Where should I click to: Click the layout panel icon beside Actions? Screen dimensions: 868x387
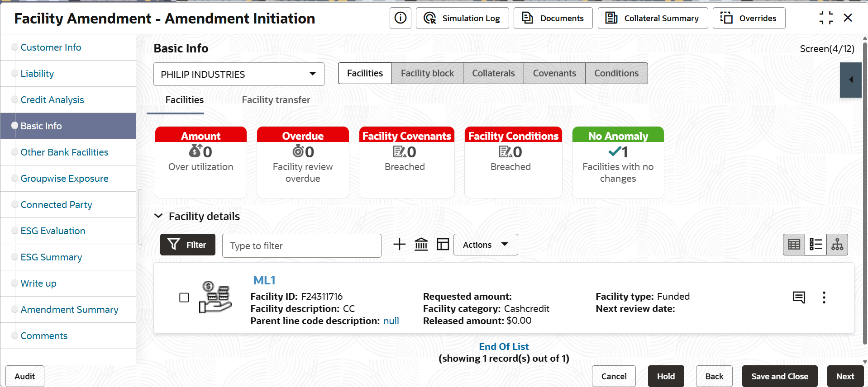click(443, 245)
